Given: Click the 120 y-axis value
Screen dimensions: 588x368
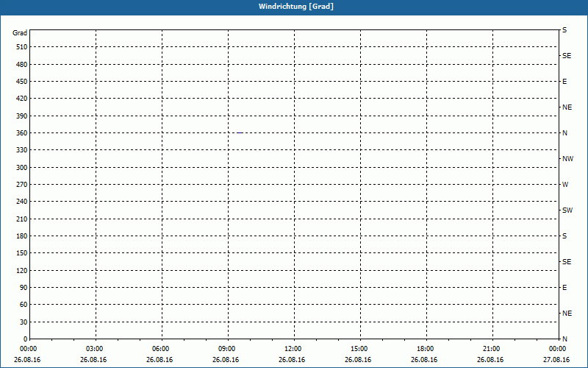Looking at the screenshot, I should 22,271.
